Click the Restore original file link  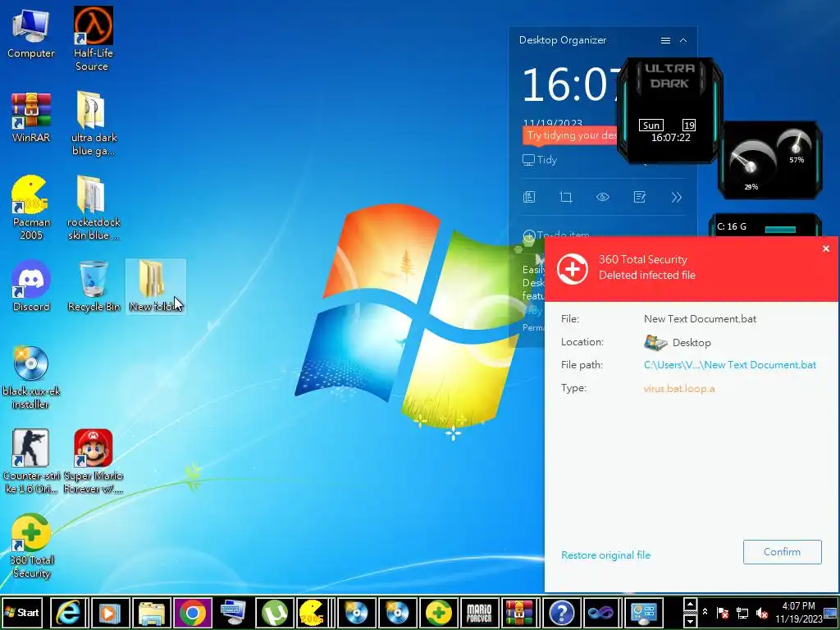click(605, 555)
